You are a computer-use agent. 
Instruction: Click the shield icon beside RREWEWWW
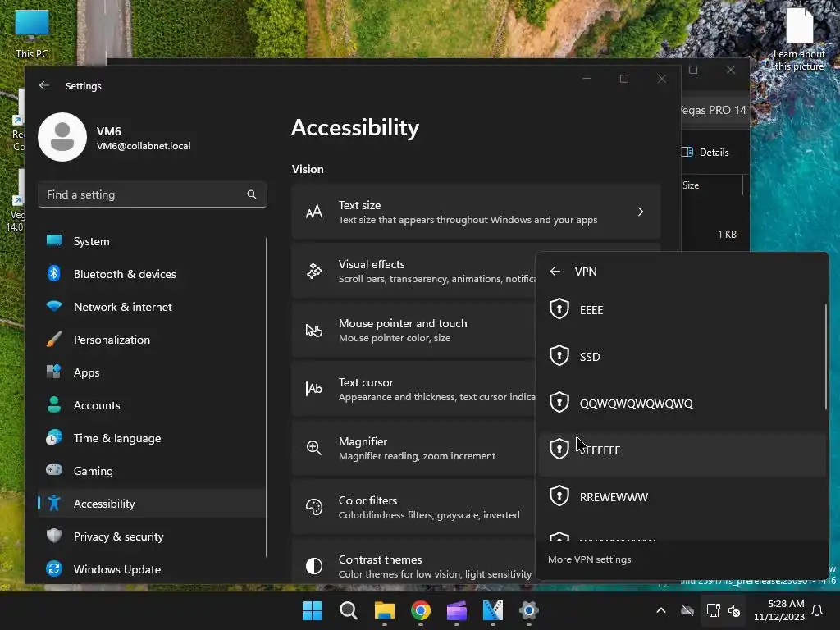point(559,495)
